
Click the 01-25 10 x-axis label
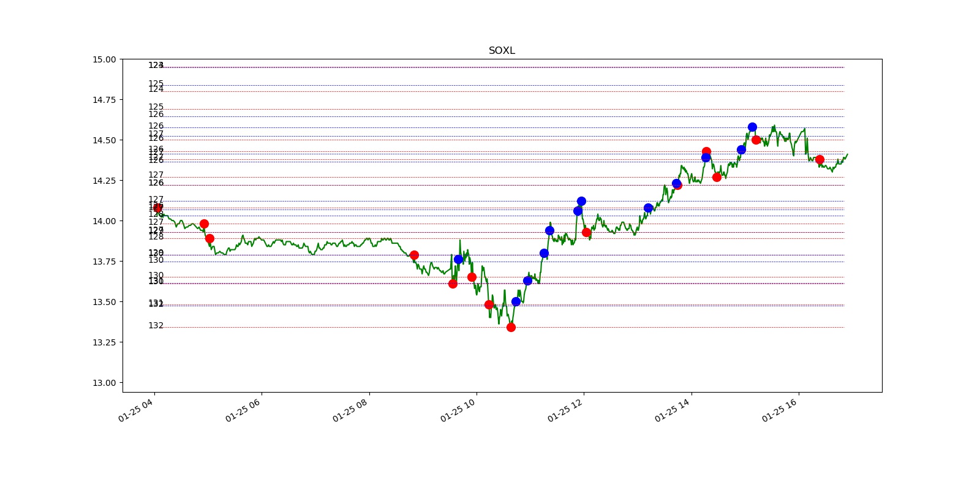coord(458,410)
